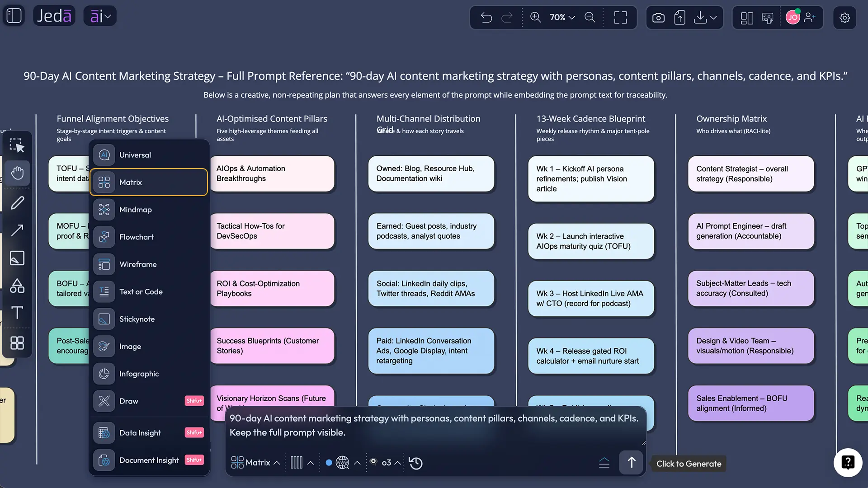Open the JO user avatar
Screen dimensions: 868x488
tap(793, 17)
